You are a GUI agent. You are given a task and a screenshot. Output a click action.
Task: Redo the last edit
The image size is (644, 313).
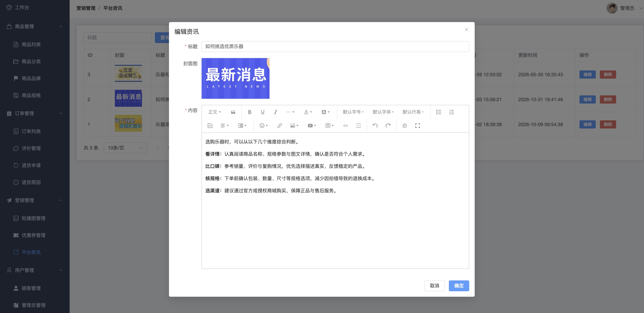[x=388, y=125]
